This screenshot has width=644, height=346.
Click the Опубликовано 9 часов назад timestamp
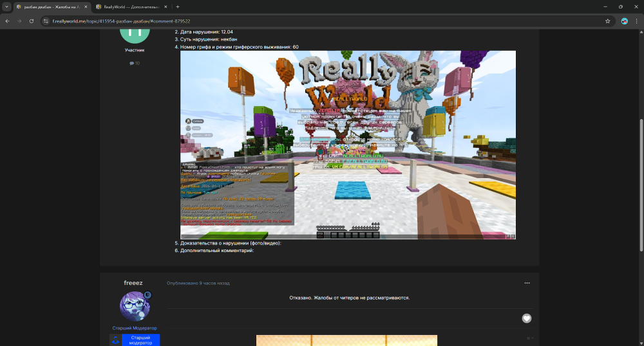tap(198, 283)
